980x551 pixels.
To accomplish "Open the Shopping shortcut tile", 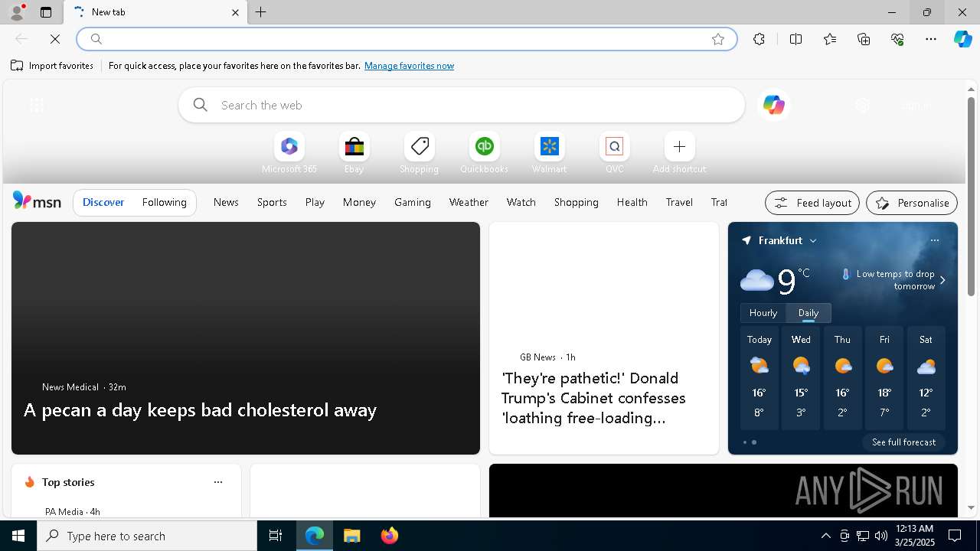I will (x=419, y=153).
